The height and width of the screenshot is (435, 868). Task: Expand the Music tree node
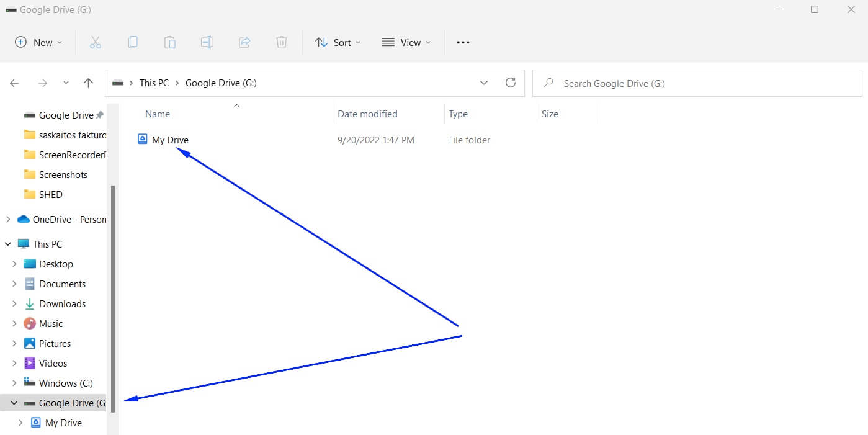tap(14, 324)
